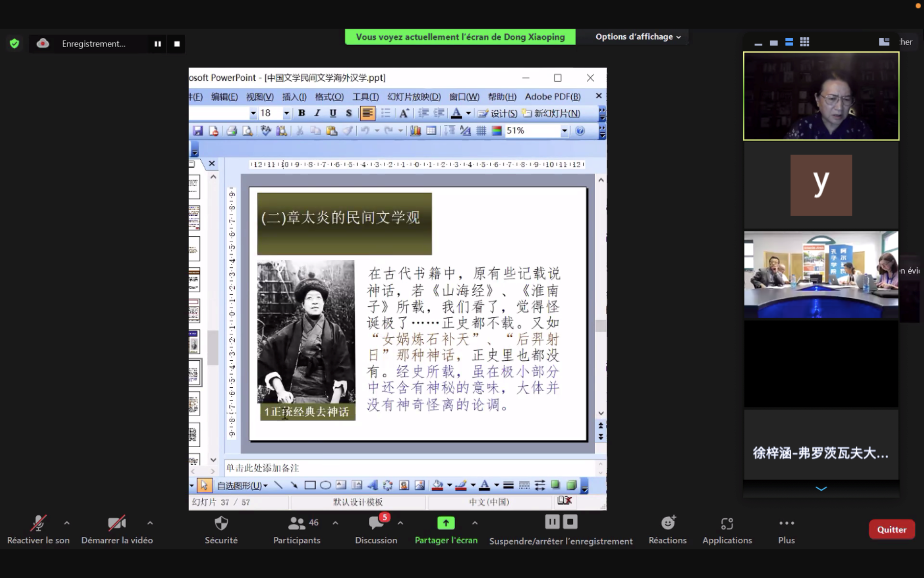
Task: Open the Zoom Security shield icon
Action: [221, 524]
